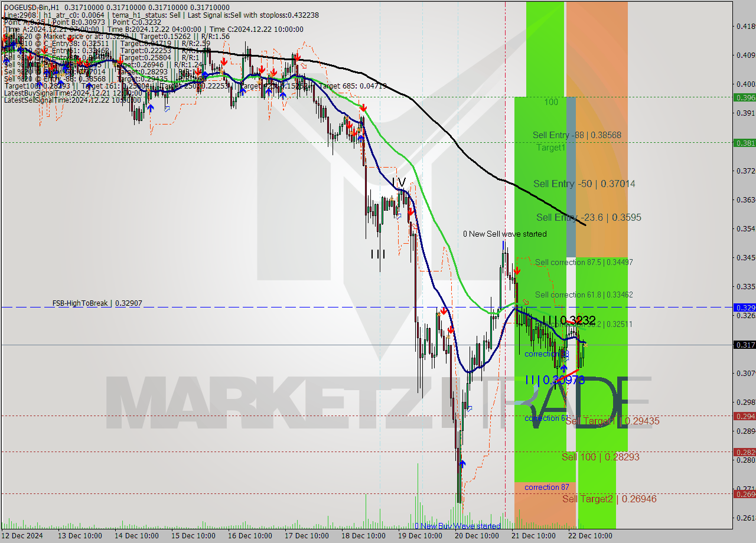Viewport: 756px width, 543px height.
Task: Click the green 'Target1' label
Action: [550, 148]
